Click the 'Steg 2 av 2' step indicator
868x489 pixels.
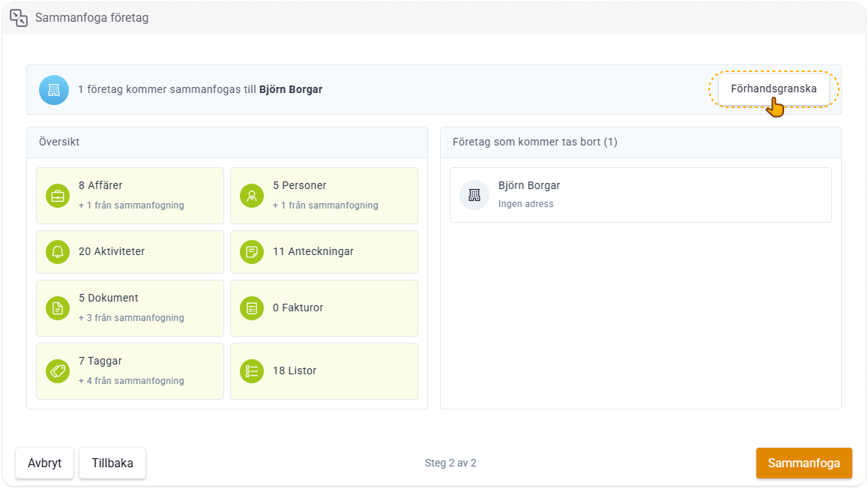click(450, 463)
